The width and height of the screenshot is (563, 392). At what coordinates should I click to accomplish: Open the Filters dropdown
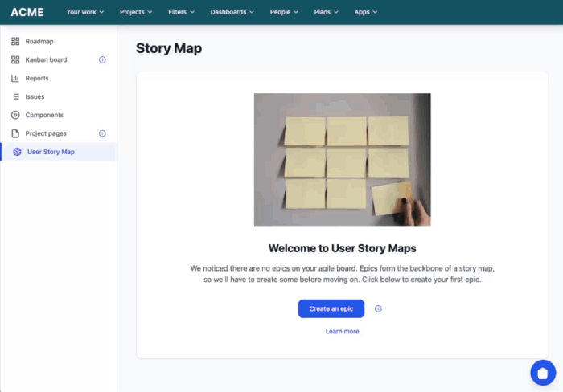[181, 12]
